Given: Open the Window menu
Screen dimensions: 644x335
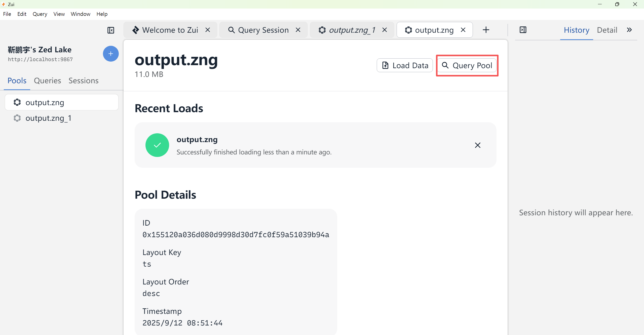Looking at the screenshot, I should point(81,14).
